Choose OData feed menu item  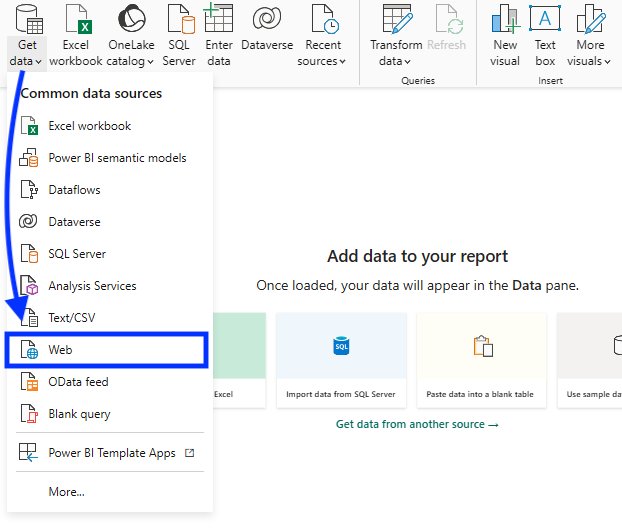click(x=110, y=382)
